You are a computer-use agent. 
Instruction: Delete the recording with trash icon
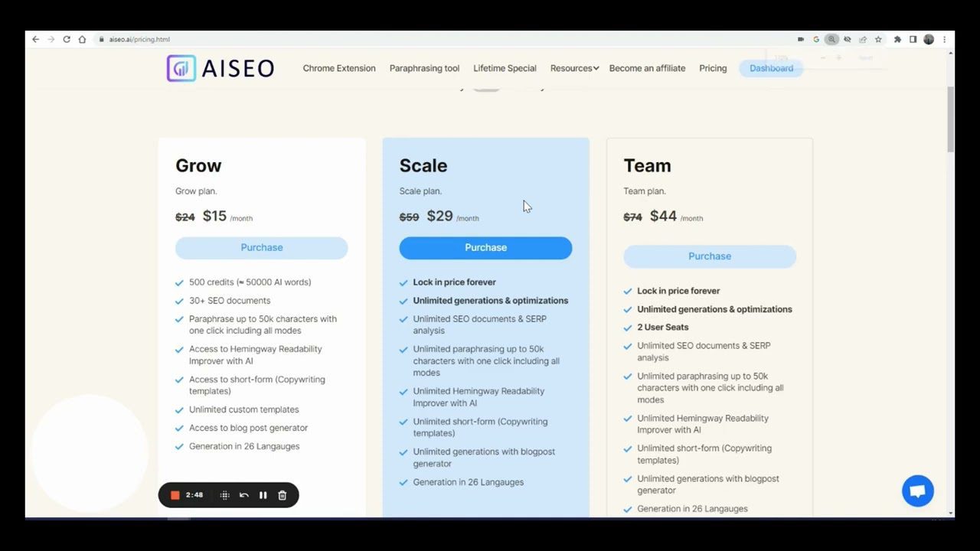pos(282,495)
